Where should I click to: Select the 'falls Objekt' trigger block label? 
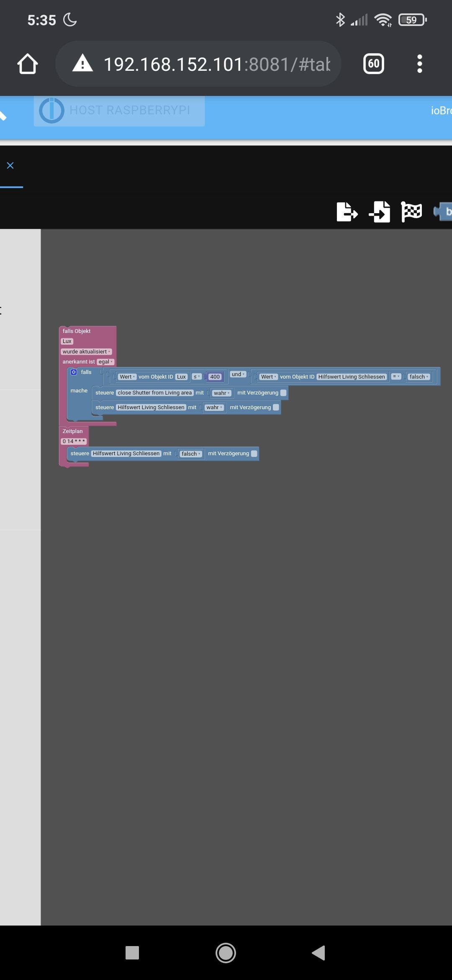click(x=77, y=331)
